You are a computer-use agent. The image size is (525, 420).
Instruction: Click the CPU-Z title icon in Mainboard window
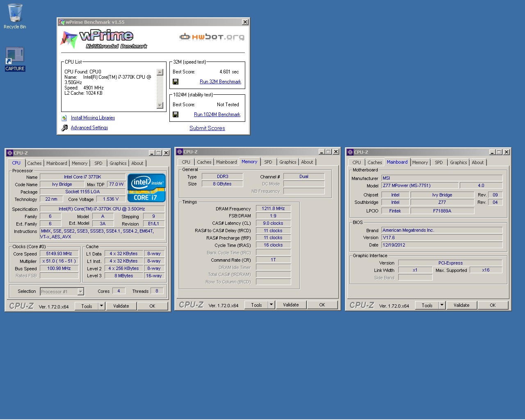click(x=350, y=152)
